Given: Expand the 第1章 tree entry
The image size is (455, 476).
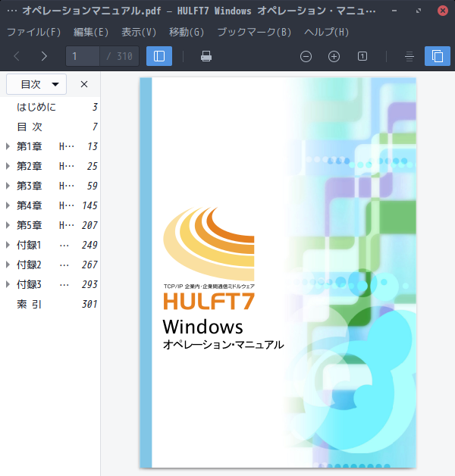Looking at the screenshot, I should [8, 146].
